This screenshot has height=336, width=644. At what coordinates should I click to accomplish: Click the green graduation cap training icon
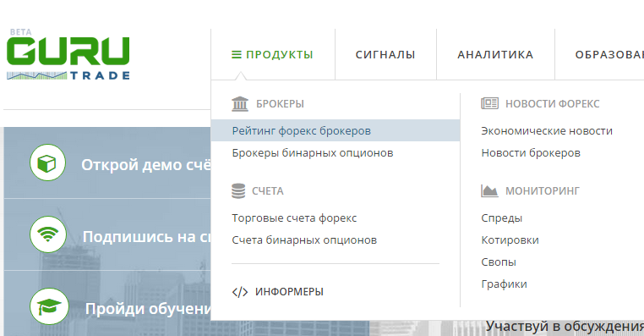(49, 306)
